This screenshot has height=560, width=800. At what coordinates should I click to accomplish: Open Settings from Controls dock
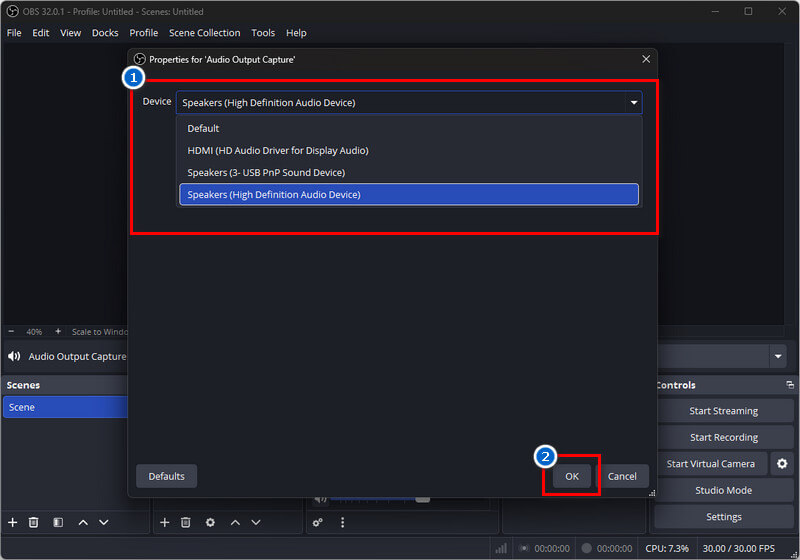click(x=723, y=517)
